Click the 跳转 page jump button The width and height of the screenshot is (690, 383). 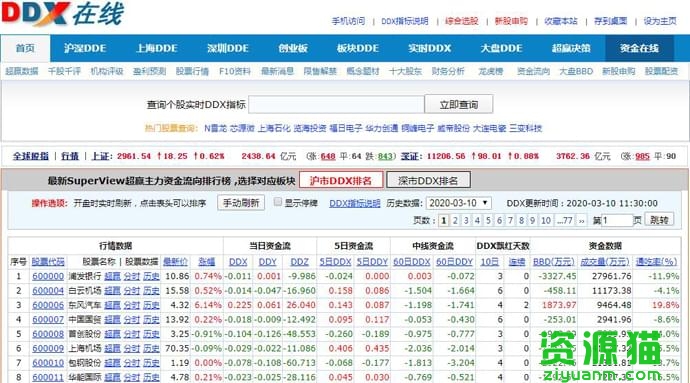(659, 220)
